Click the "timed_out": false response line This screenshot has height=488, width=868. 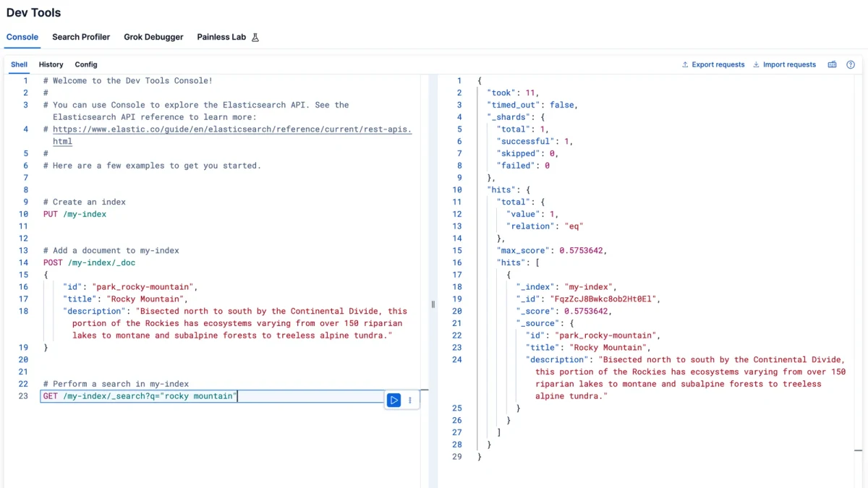coord(532,105)
